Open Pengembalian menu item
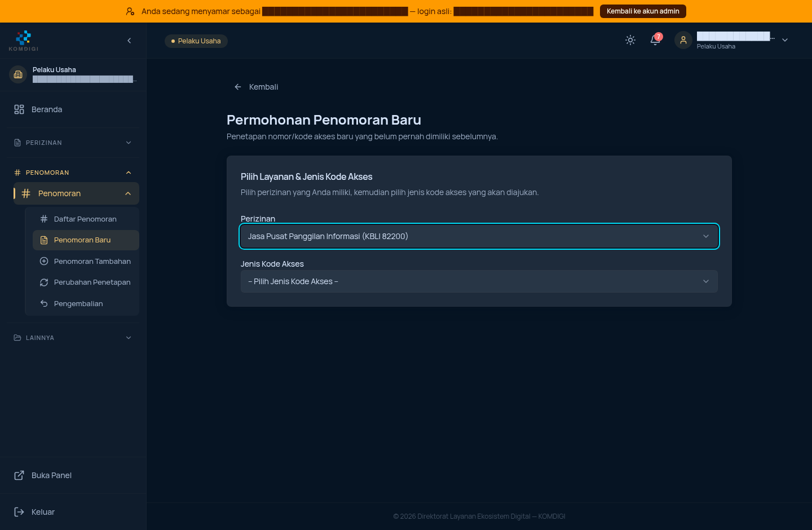812x530 pixels. coord(86,303)
